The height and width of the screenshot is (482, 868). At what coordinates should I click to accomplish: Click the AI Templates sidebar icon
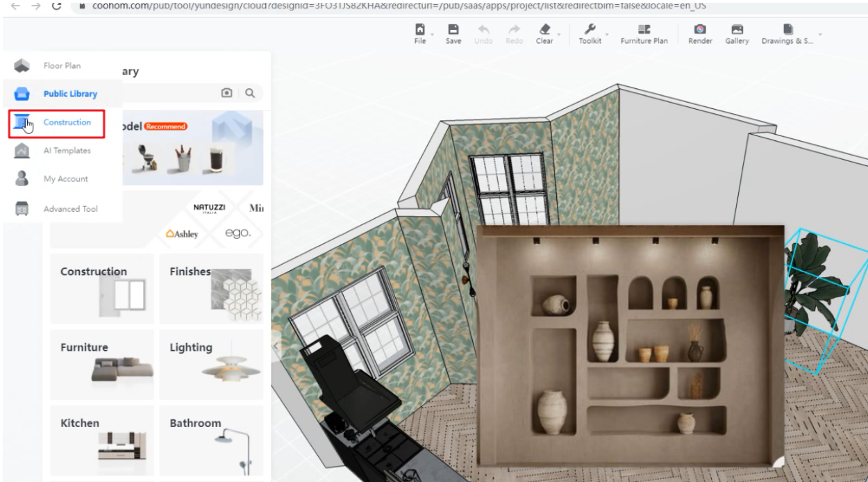click(22, 151)
